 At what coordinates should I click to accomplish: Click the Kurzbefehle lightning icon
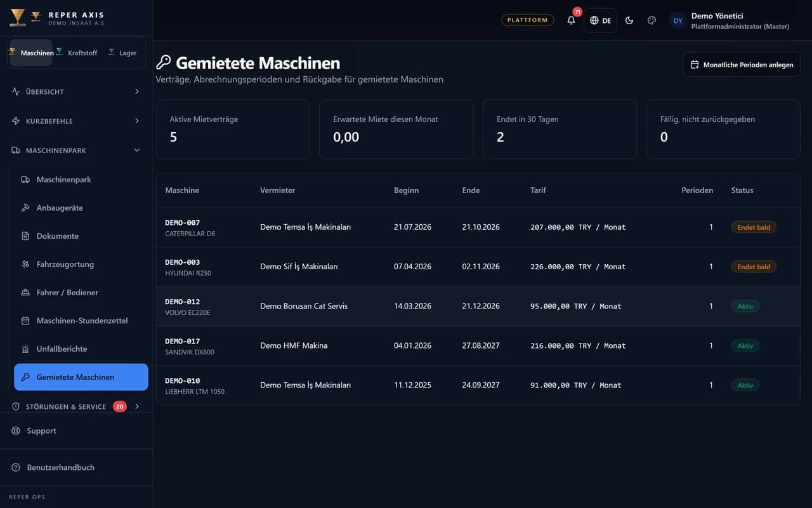pos(16,121)
